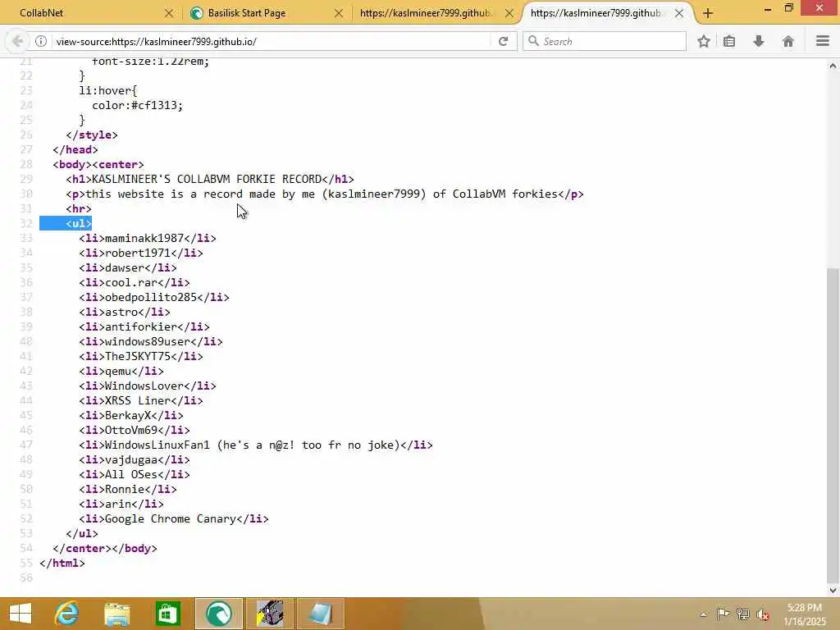Open Windows Store from taskbar
Viewport: 840px width, 630px height.
click(x=168, y=614)
